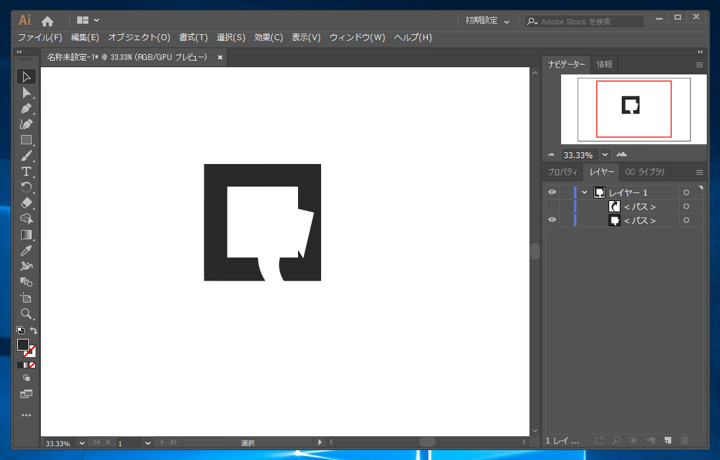Click Collect for Export icon
The image size is (720, 460).
[x=599, y=441]
